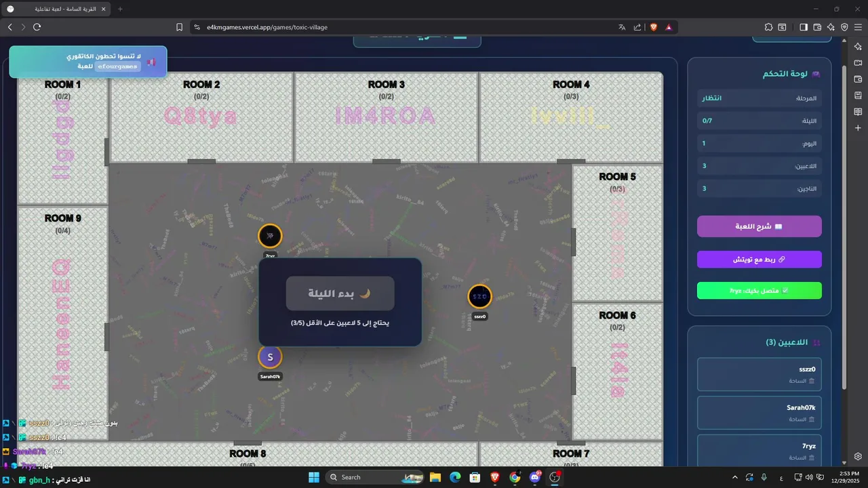This screenshot has width=868, height=488.
Task: Click the ROOM 1 label
Action: coord(62,85)
